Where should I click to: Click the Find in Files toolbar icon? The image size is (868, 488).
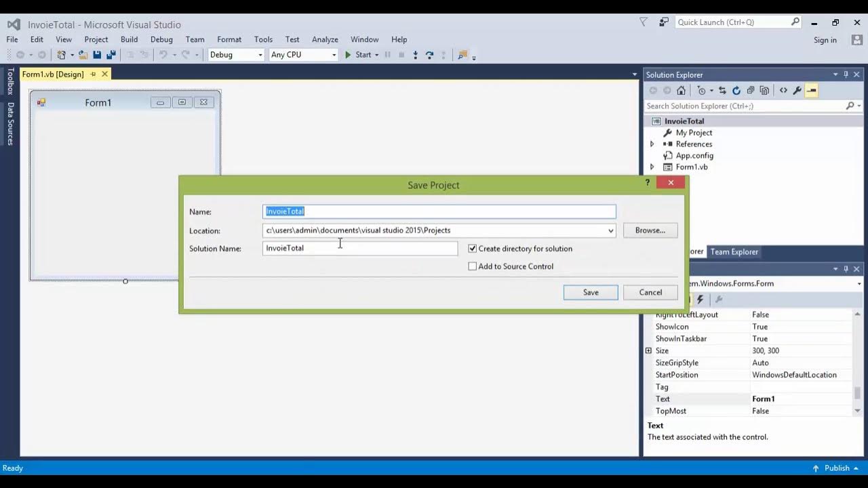(462, 55)
